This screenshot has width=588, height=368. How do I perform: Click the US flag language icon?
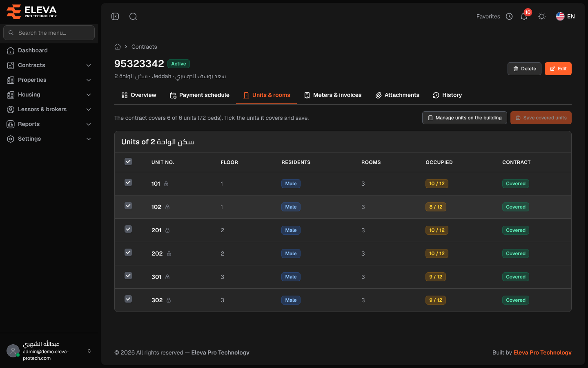(x=560, y=16)
